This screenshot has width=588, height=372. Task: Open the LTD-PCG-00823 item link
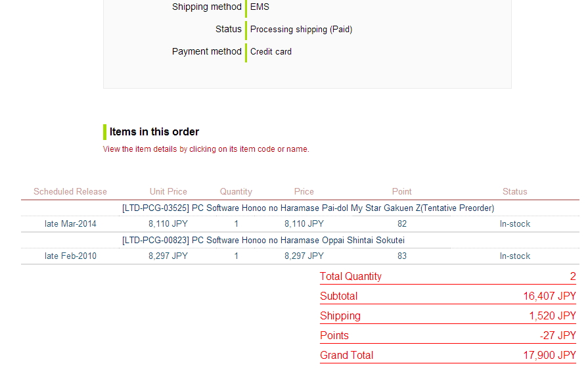(263, 241)
